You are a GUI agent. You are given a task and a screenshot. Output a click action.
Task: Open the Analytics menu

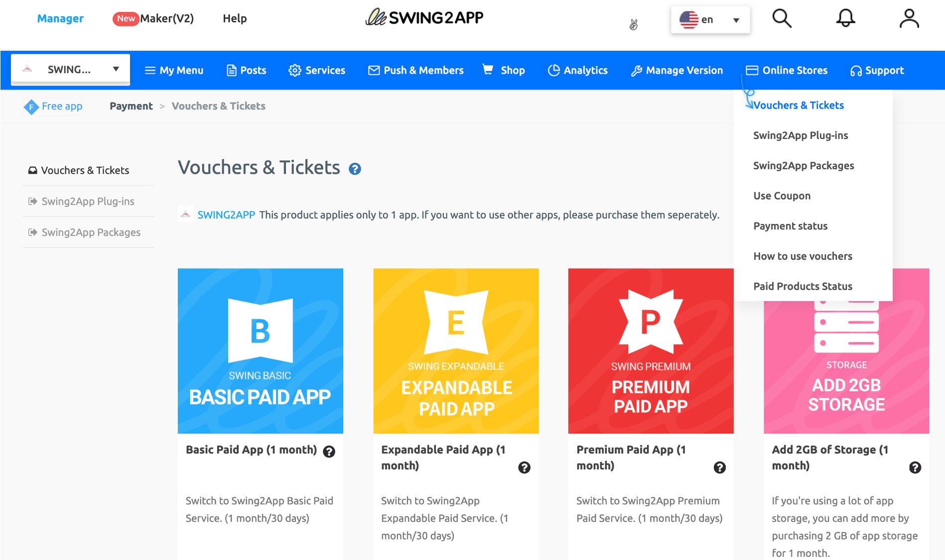point(578,70)
